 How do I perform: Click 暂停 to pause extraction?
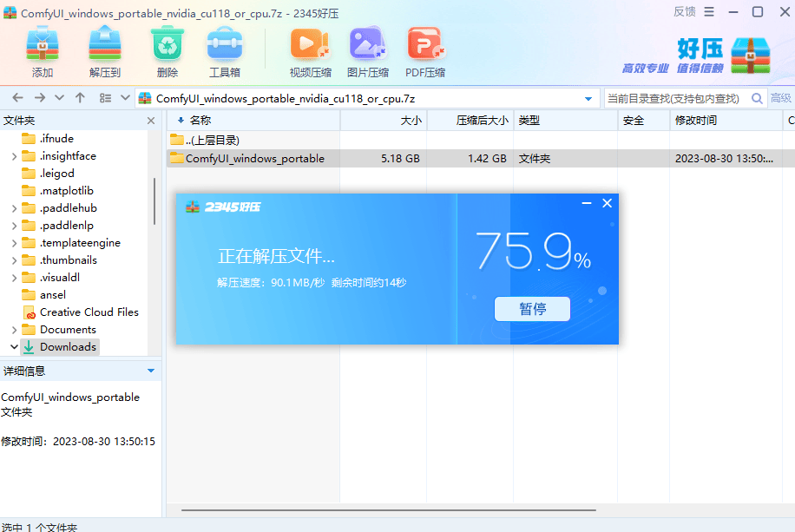(x=532, y=309)
